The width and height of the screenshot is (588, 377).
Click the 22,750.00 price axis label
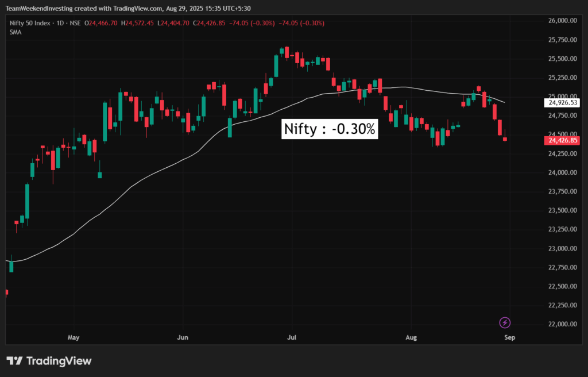click(563, 267)
